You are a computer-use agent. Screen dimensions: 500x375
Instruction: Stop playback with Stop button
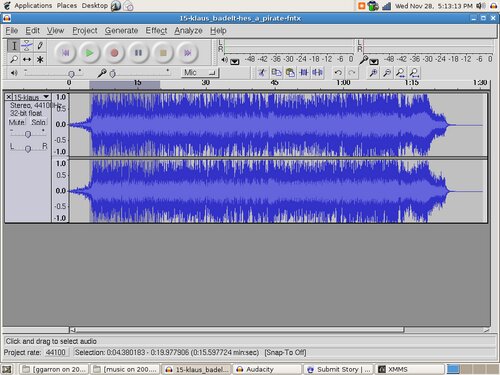(163, 53)
